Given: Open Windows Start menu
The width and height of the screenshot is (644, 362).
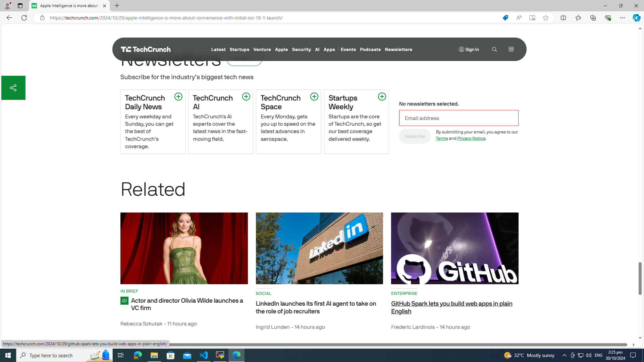Looking at the screenshot, I should click(x=8, y=355).
